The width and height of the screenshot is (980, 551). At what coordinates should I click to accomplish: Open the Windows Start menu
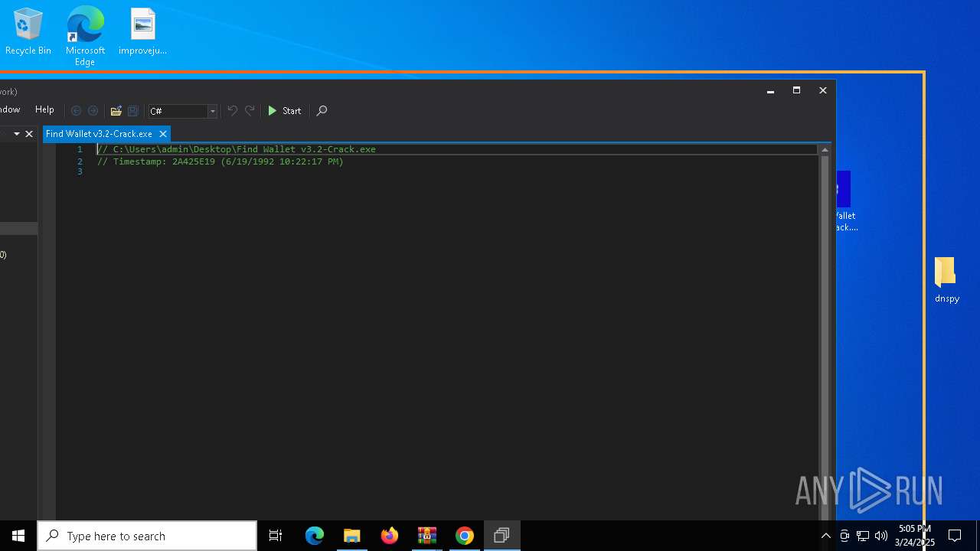click(18, 536)
